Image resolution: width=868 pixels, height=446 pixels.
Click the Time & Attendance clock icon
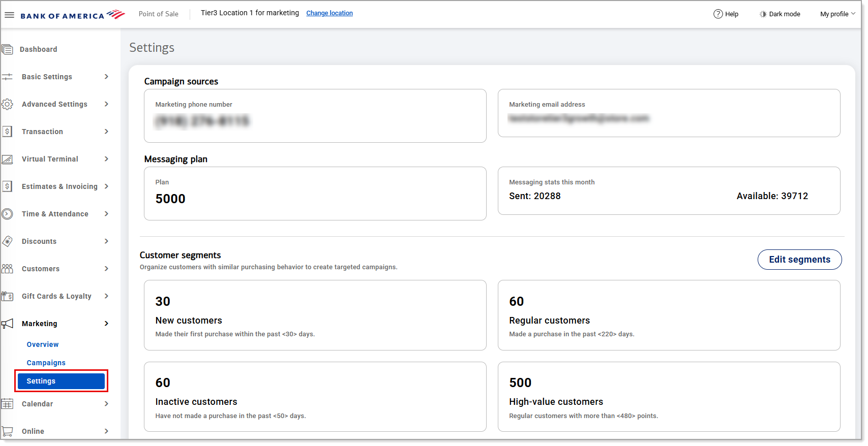click(7, 214)
